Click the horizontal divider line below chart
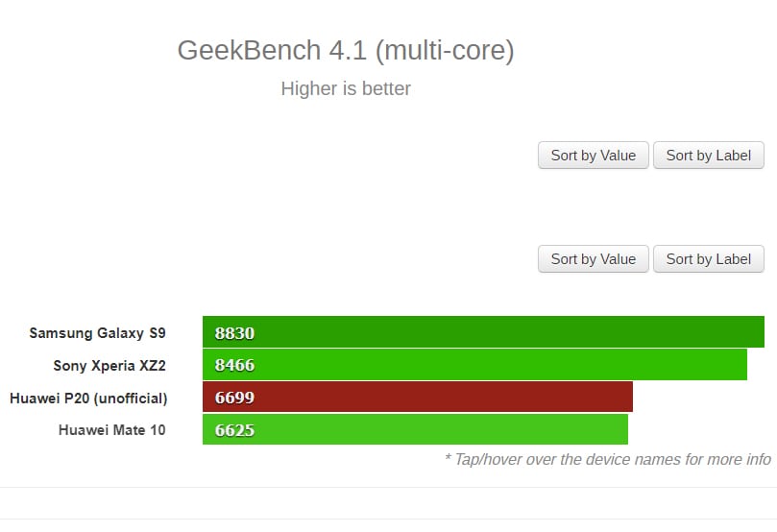The width and height of the screenshot is (777, 532). (x=388, y=487)
